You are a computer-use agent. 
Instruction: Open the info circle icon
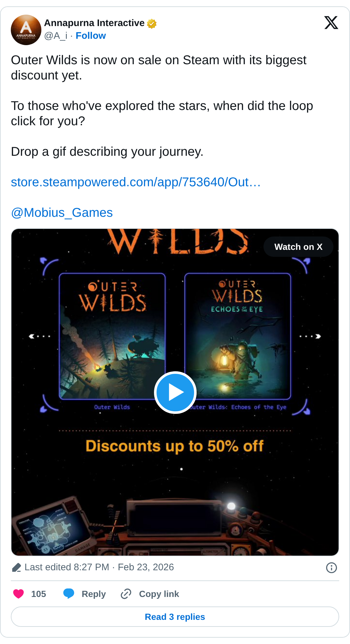pos(331,568)
